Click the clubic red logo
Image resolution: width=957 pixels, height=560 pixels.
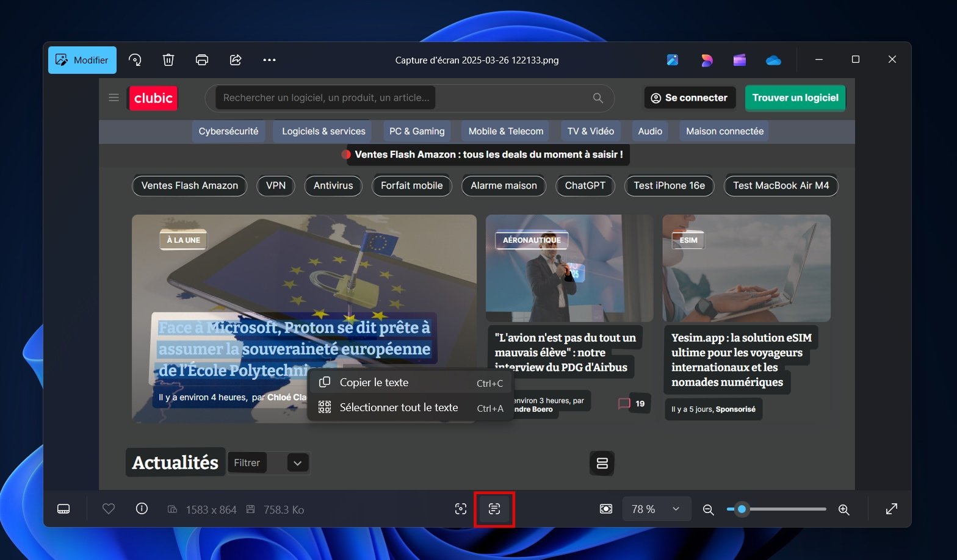[x=153, y=98]
